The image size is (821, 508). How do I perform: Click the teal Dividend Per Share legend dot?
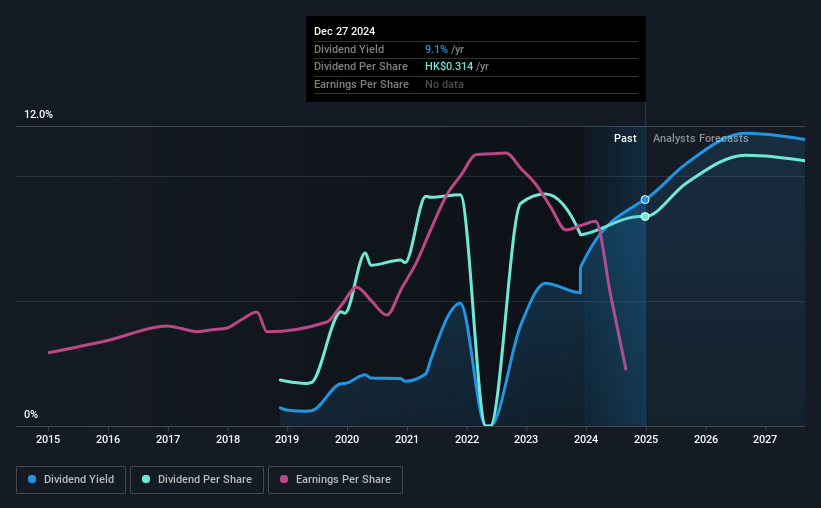tap(146, 479)
